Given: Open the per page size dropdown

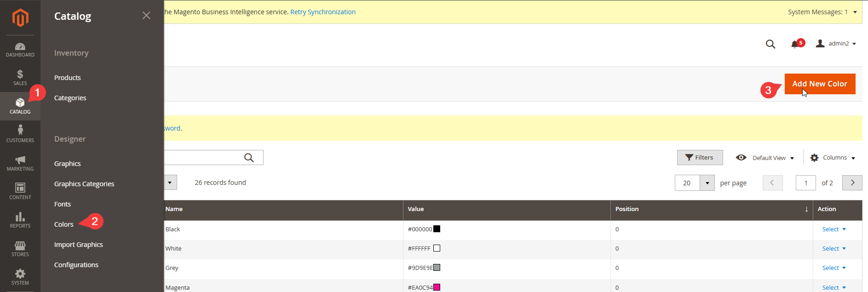Looking at the screenshot, I should tap(707, 183).
